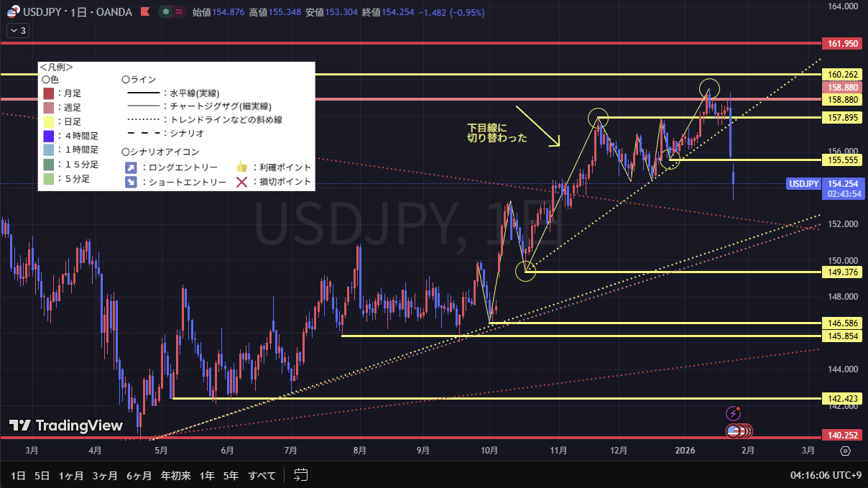The width and height of the screenshot is (868, 488).
Task: Select the 1ヶ月 time range
Action: [71, 475]
